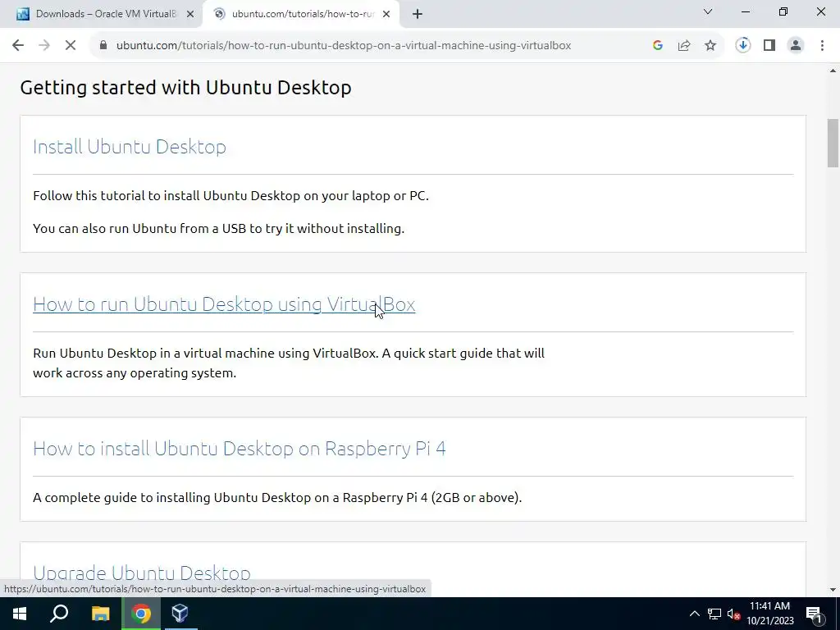Open File Explorer from the taskbar
840x630 pixels.
pyautogui.click(x=100, y=614)
